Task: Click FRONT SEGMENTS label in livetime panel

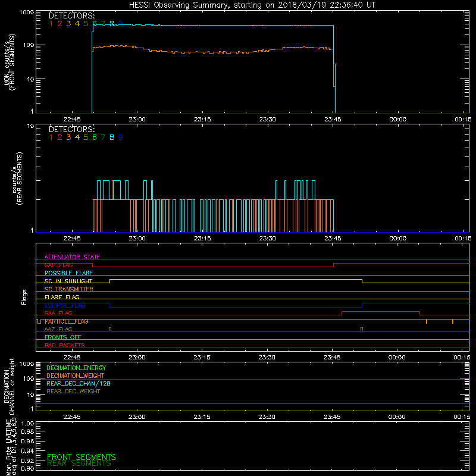Action: [x=82, y=457]
